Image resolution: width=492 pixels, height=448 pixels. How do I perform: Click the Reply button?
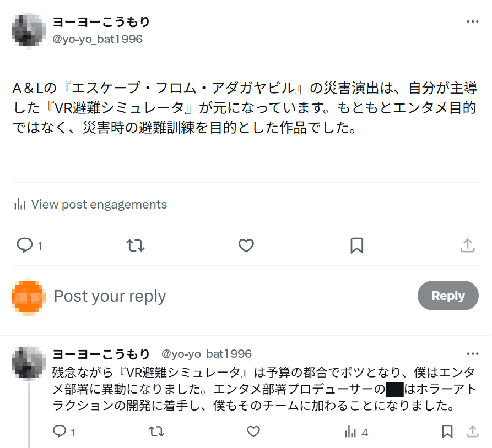coord(448,296)
